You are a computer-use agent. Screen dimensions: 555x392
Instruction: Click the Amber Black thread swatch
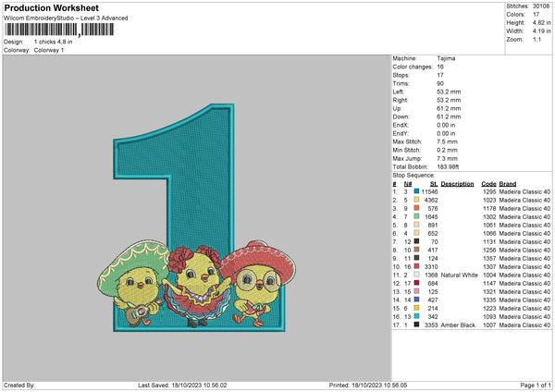417,325
